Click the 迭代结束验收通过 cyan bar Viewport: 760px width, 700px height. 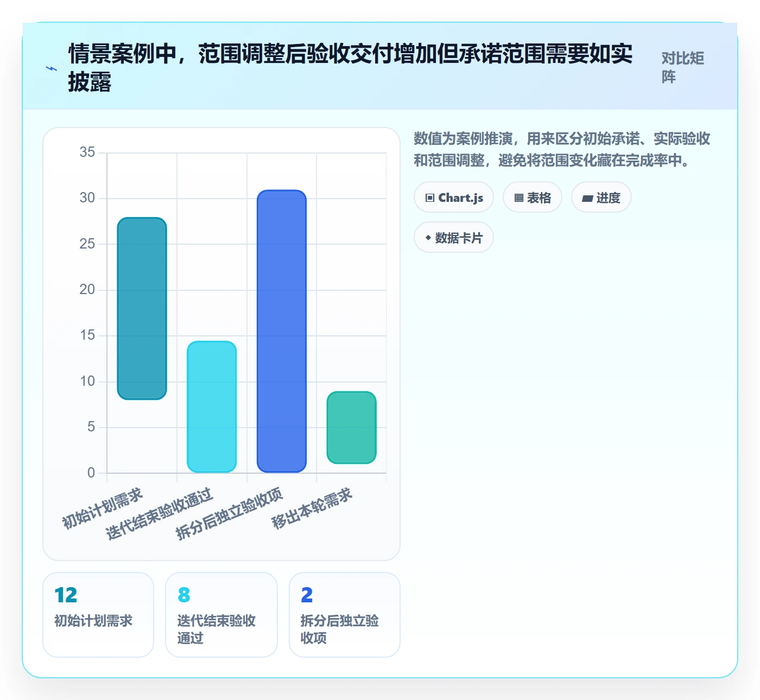point(212,406)
